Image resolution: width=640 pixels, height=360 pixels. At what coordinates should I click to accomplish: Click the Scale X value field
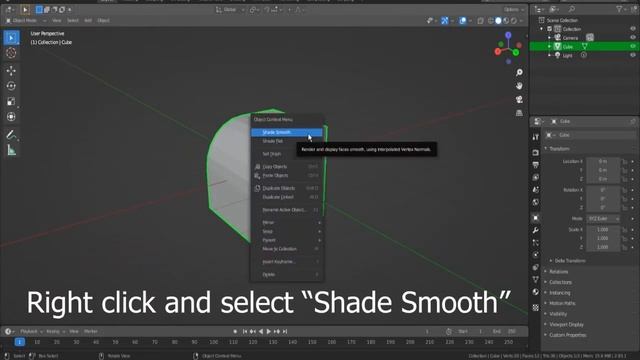coord(603,230)
